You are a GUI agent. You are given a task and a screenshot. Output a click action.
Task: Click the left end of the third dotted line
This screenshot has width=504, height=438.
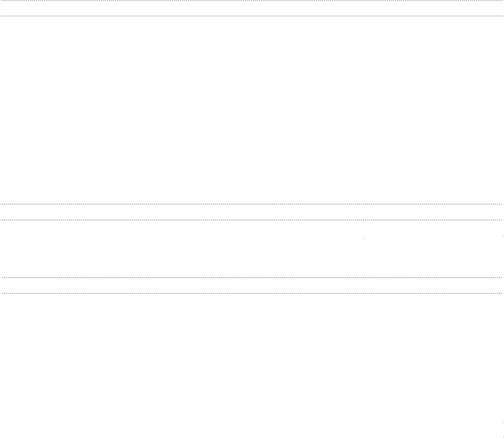pos(1,204)
